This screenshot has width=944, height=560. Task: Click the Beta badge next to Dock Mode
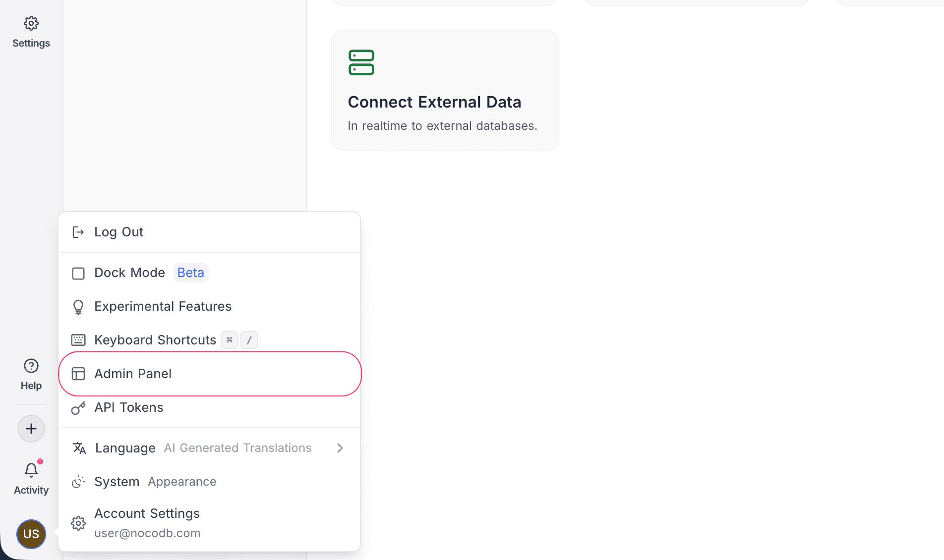(191, 273)
